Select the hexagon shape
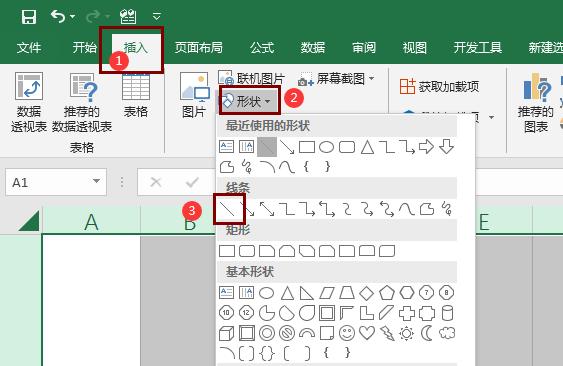This screenshot has height=366, width=563. pyautogui.click(x=407, y=293)
